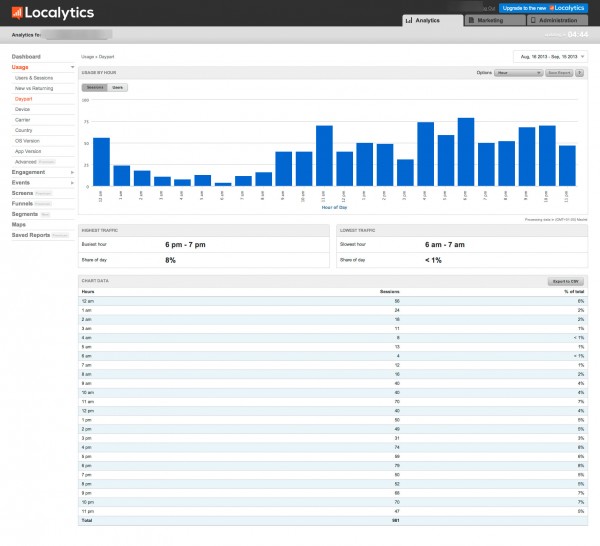Click the device icon on Administration tab
The height and width of the screenshot is (546, 600).
[533, 20]
